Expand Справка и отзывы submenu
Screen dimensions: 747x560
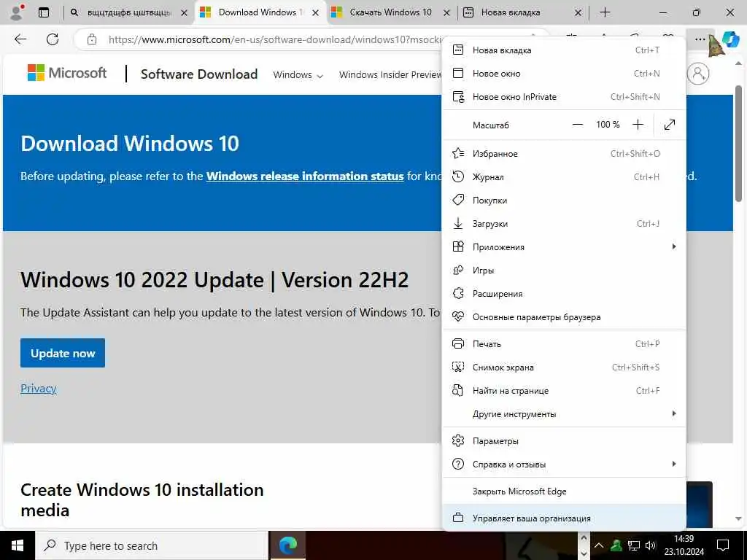564,464
